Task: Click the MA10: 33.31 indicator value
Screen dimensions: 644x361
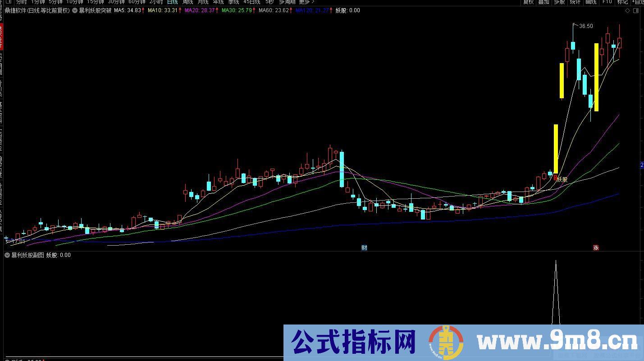Action: click(162, 10)
